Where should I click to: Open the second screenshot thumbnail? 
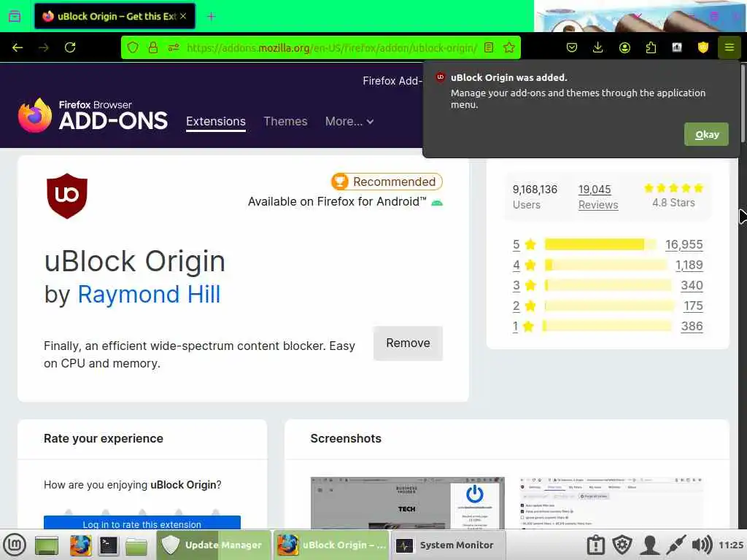[611, 503]
